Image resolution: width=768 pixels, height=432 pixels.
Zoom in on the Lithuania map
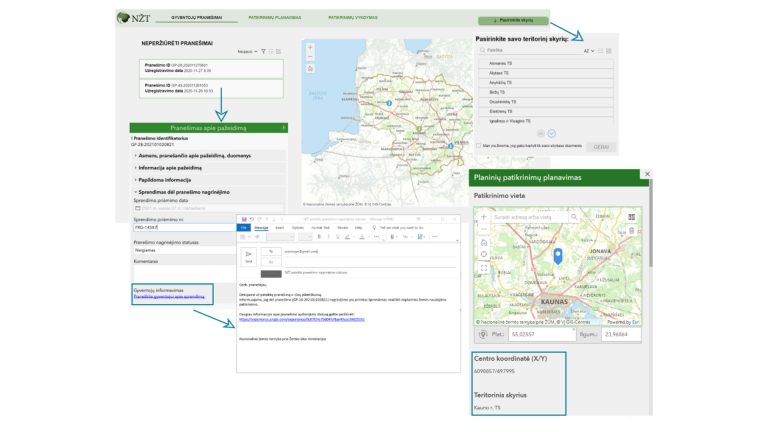tap(310, 47)
